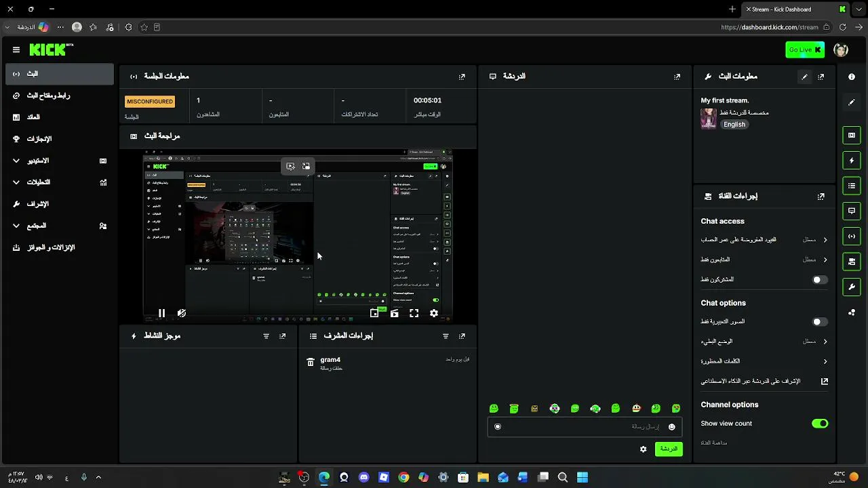Toggle the wrench stream info panel on the right rail

[852, 287]
